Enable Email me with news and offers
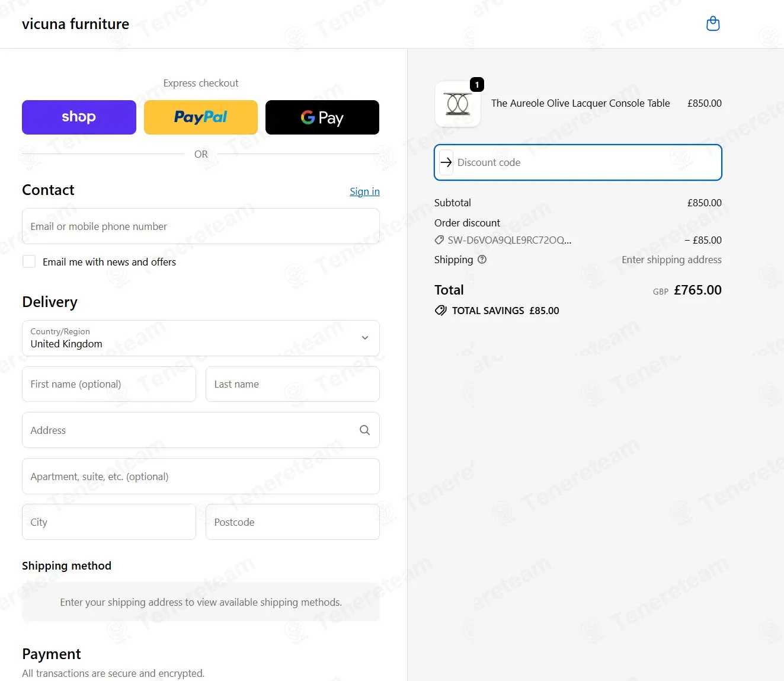Viewport: 784px width, 681px height. coord(29,261)
